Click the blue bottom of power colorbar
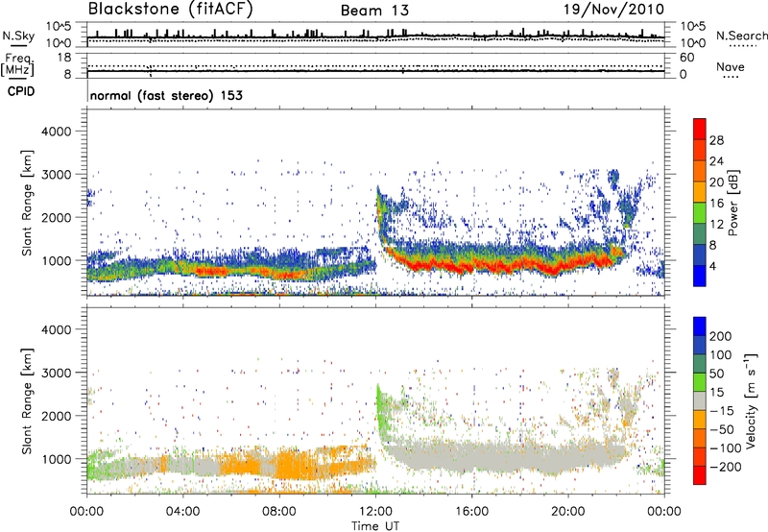 click(x=700, y=276)
